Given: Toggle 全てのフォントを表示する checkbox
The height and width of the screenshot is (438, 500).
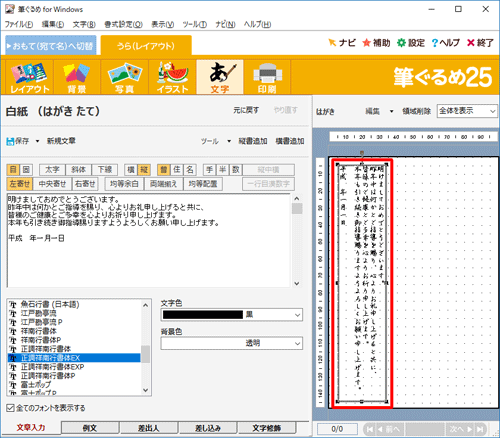Looking at the screenshot, I should click(10, 408).
